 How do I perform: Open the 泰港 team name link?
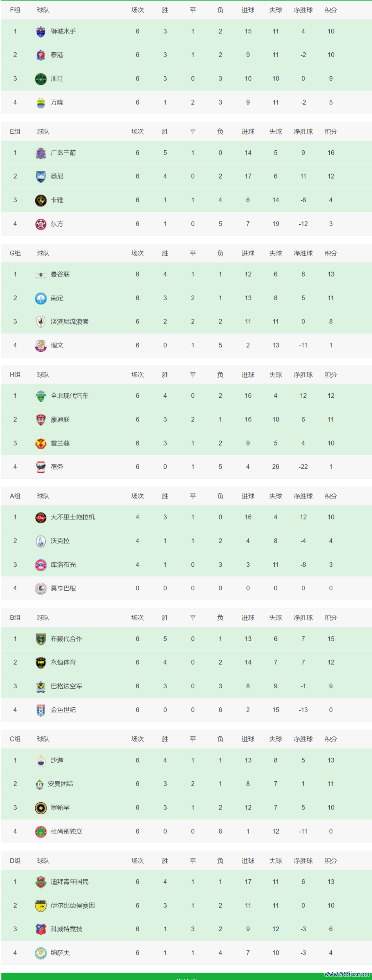click(x=57, y=55)
